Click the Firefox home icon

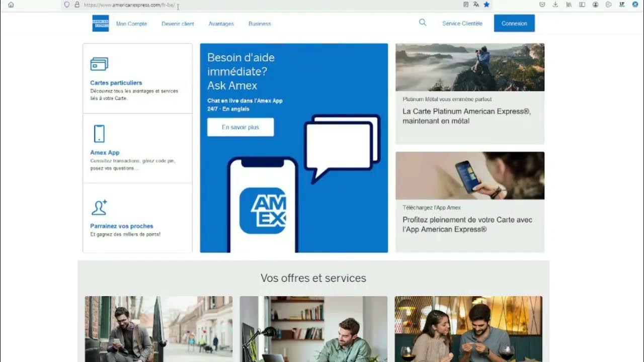pyautogui.click(x=11, y=5)
